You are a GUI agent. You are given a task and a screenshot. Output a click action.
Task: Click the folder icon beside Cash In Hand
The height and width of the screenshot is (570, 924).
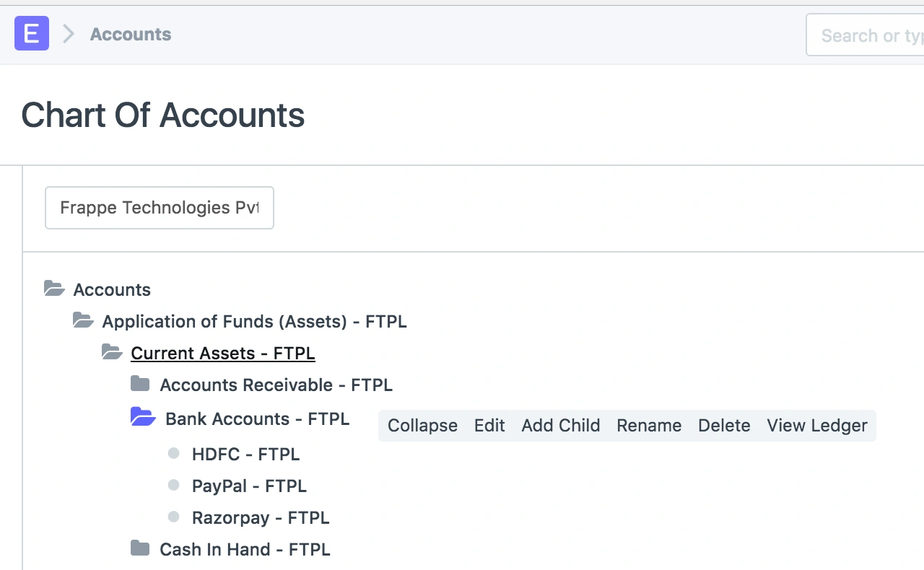point(140,548)
